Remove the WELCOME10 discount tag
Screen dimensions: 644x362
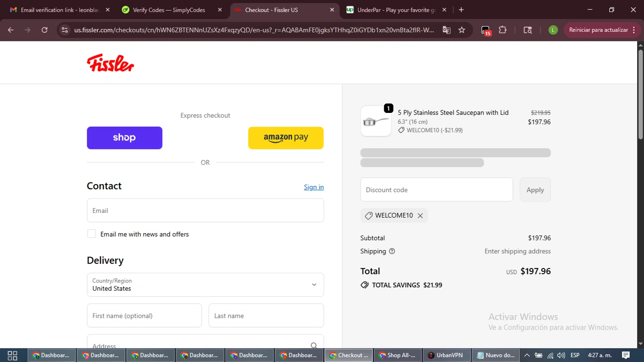tap(420, 216)
